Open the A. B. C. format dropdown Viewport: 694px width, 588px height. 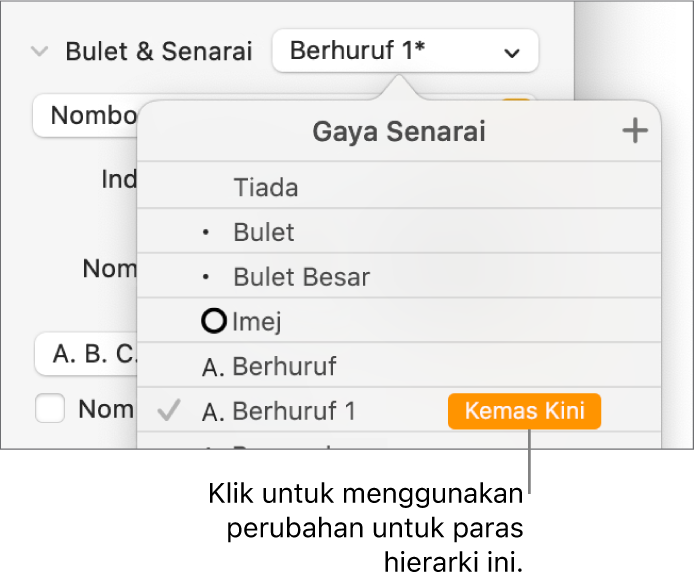[85, 353]
